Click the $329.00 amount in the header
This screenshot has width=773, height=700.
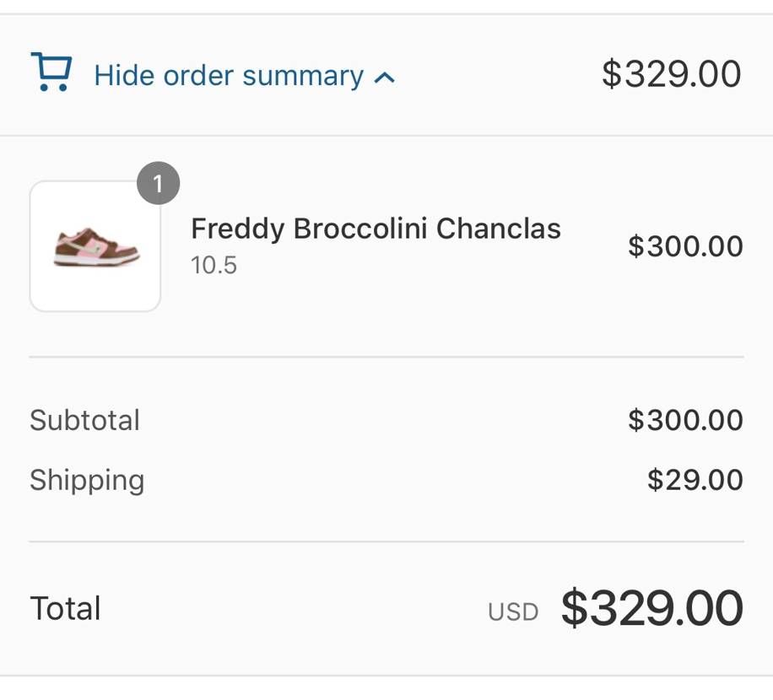671,74
